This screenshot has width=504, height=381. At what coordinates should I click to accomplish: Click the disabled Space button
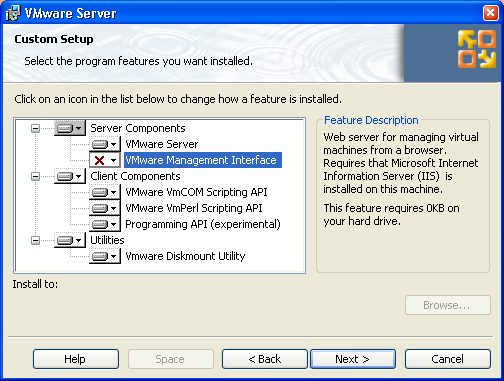(x=171, y=359)
